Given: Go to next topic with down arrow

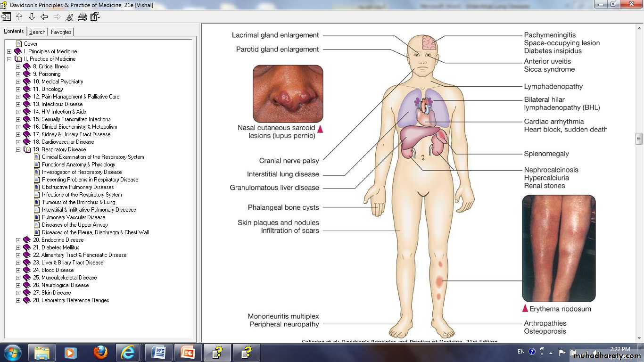Looking at the screenshot, I should click(32, 17).
